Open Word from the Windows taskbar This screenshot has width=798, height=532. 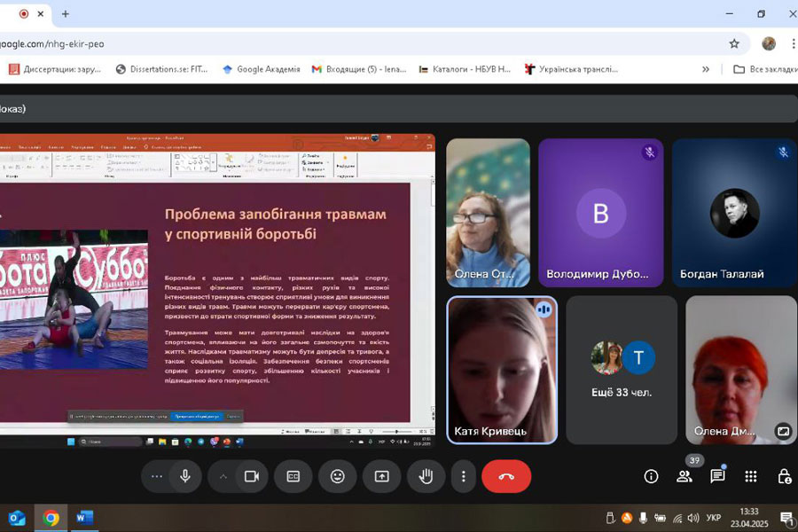[84, 518]
